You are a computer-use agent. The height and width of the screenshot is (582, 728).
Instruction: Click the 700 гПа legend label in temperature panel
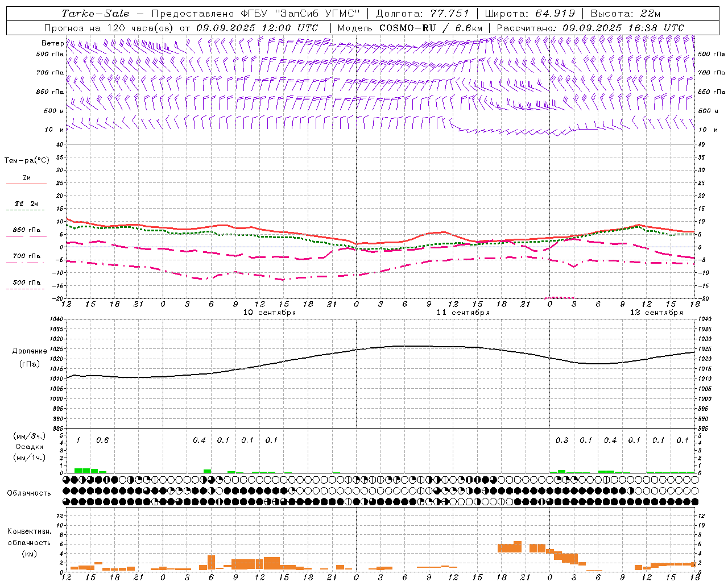click(x=27, y=256)
